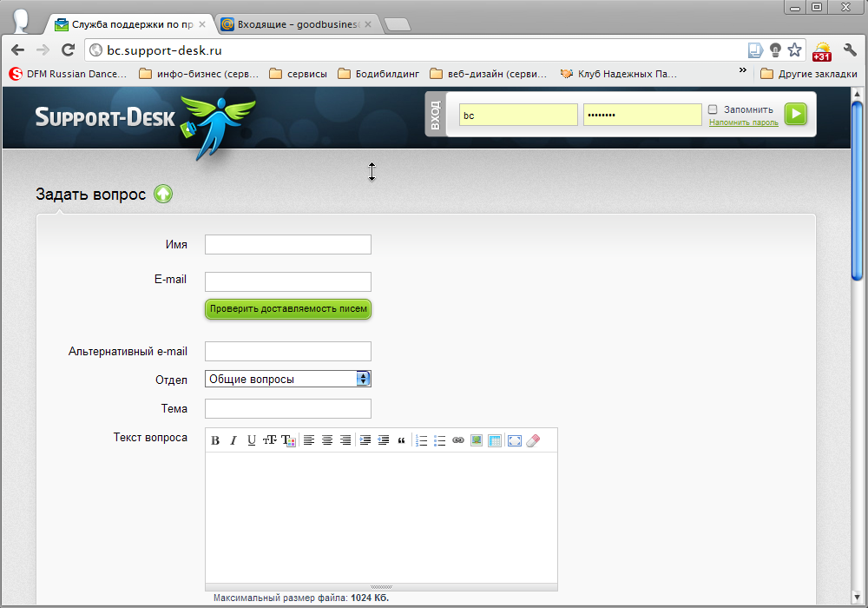Click the green up-arrow beside 'Задать вопрос'
Image resolution: width=868 pixels, height=608 pixels.
(x=163, y=194)
